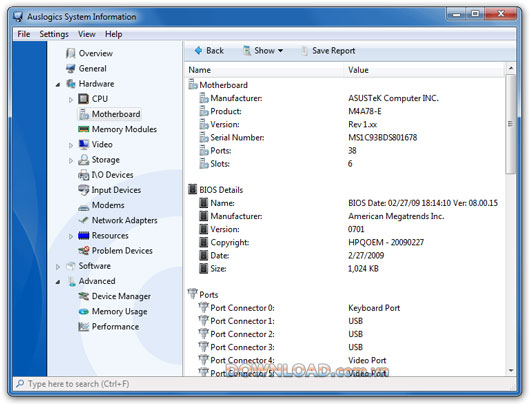
Task: Click the BIOS Details chip icon
Action: pyautogui.click(x=192, y=190)
